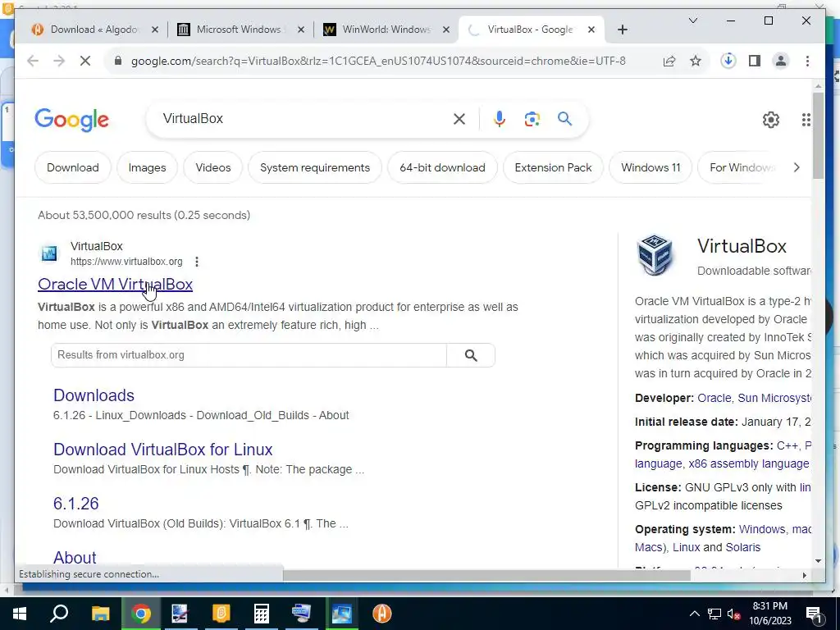Click the Google logo
840x630 pixels.
pyautogui.click(x=72, y=120)
